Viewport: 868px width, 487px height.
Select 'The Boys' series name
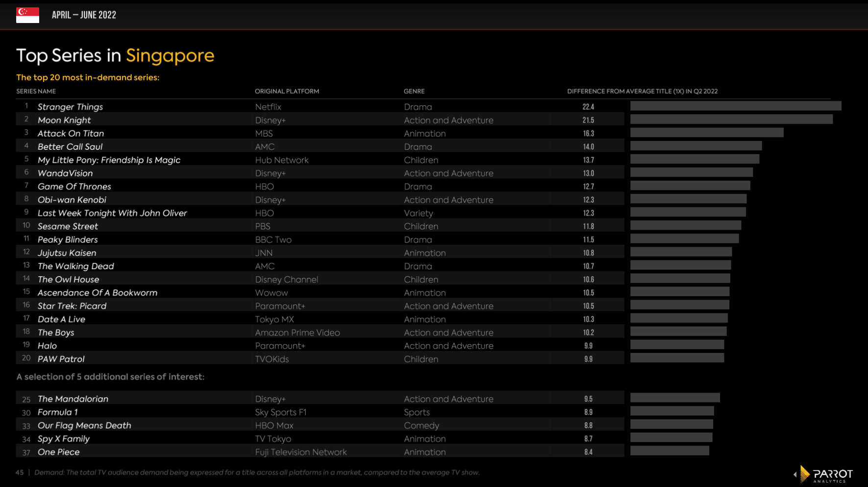pos(56,332)
